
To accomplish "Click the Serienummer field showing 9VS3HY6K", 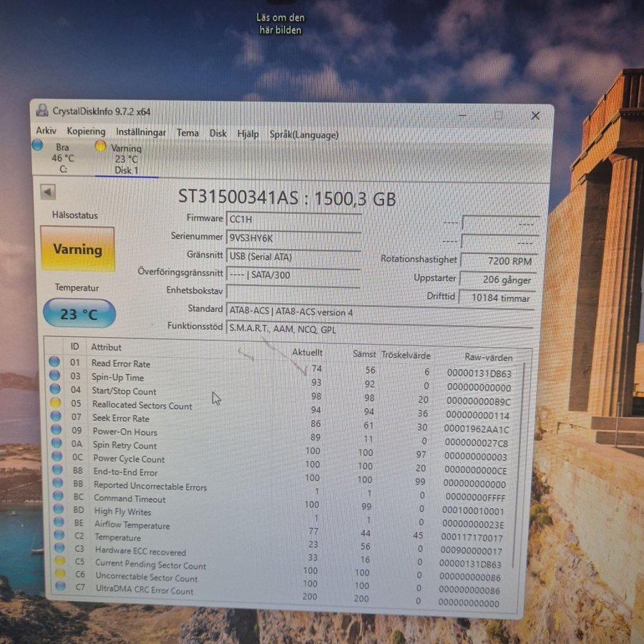I will pos(293,238).
